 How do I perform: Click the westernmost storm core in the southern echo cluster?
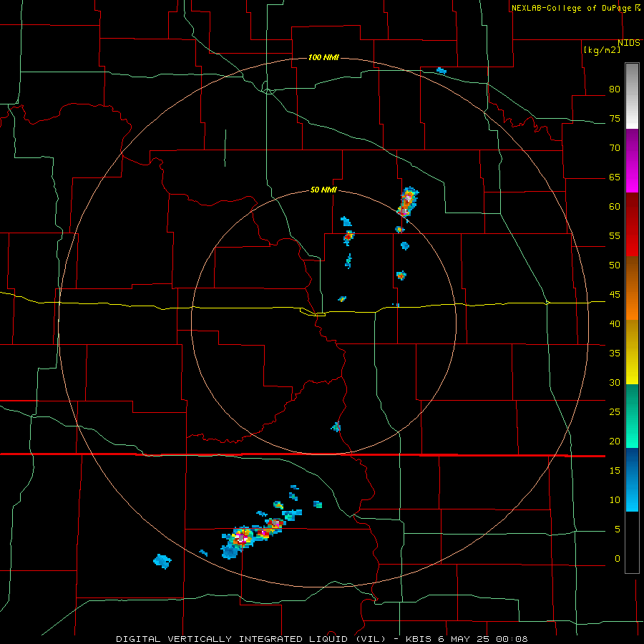[242, 537]
